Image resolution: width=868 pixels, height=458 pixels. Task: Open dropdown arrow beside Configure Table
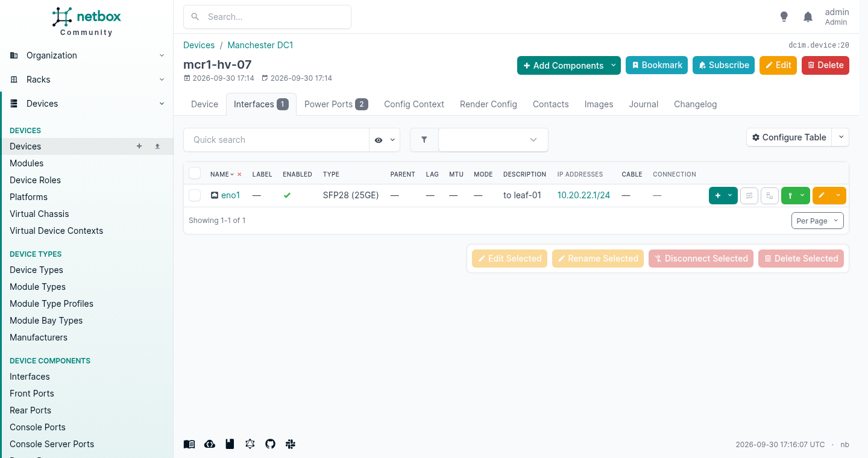pyautogui.click(x=841, y=137)
